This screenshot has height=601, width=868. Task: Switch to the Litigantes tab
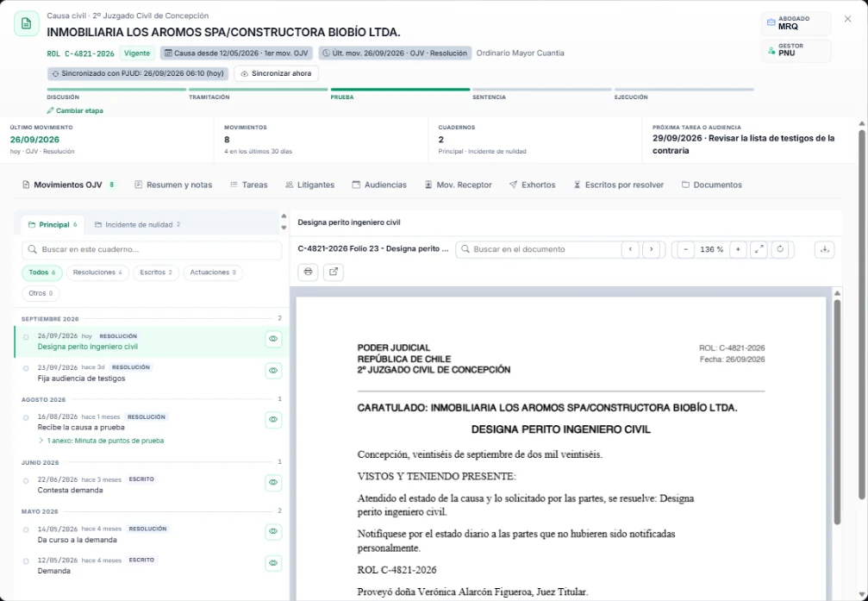click(x=309, y=185)
